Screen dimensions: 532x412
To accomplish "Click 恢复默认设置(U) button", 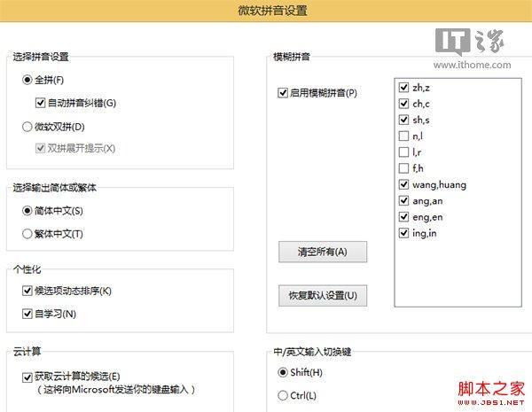I will [x=323, y=296].
